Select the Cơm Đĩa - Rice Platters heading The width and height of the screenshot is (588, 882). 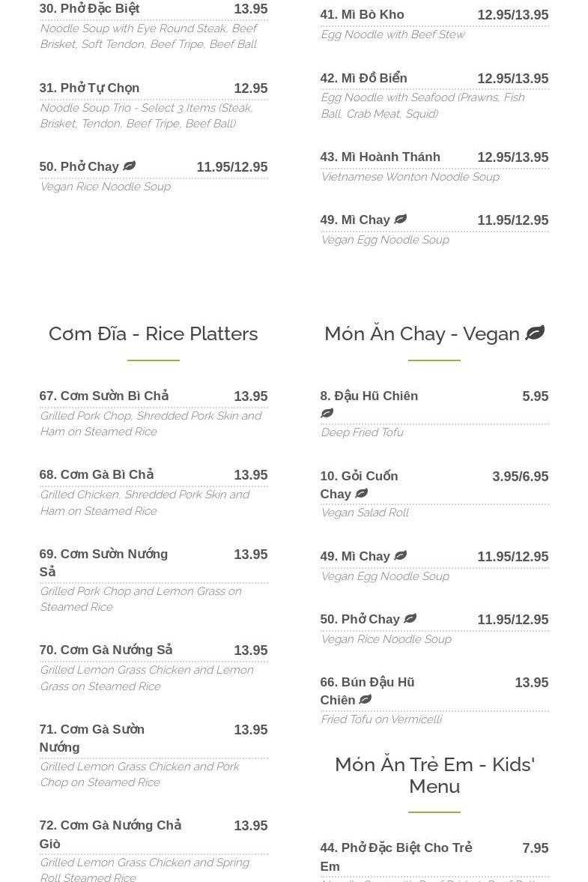pyautogui.click(x=153, y=333)
